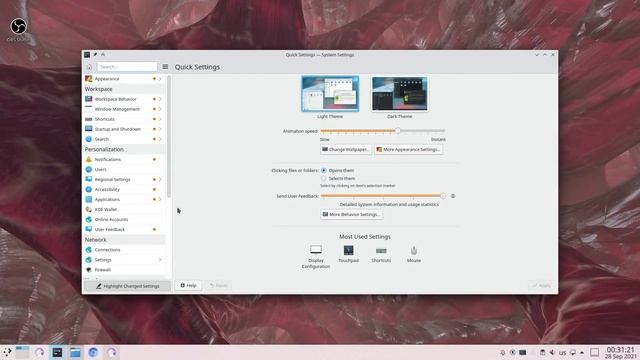This screenshot has width=640, height=360.
Task: Click the Change Wallpaper button
Action: [x=346, y=149]
